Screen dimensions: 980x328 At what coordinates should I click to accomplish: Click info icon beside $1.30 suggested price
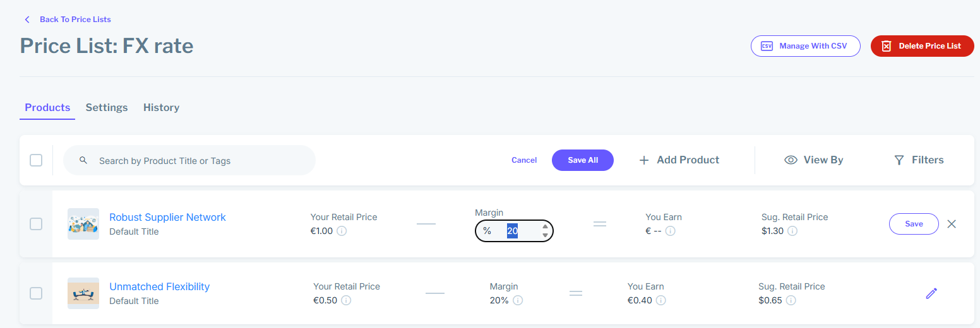pos(792,231)
